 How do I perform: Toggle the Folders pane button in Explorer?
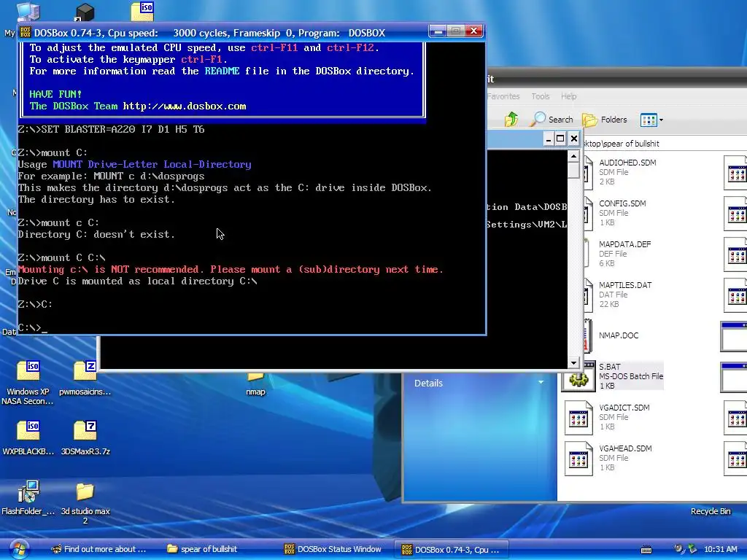click(605, 120)
